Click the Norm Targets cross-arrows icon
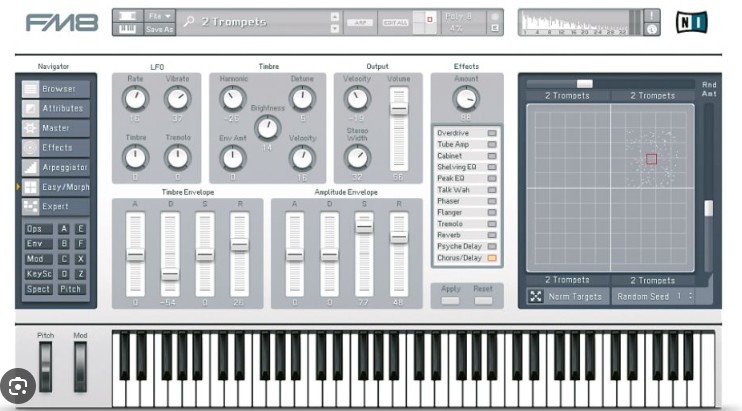Image resolution: width=742 pixels, height=411 pixels. pos(536,297)
